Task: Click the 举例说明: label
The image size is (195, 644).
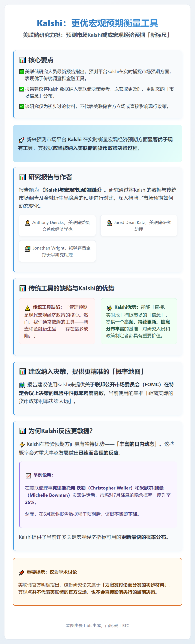Action: (43, 475)
